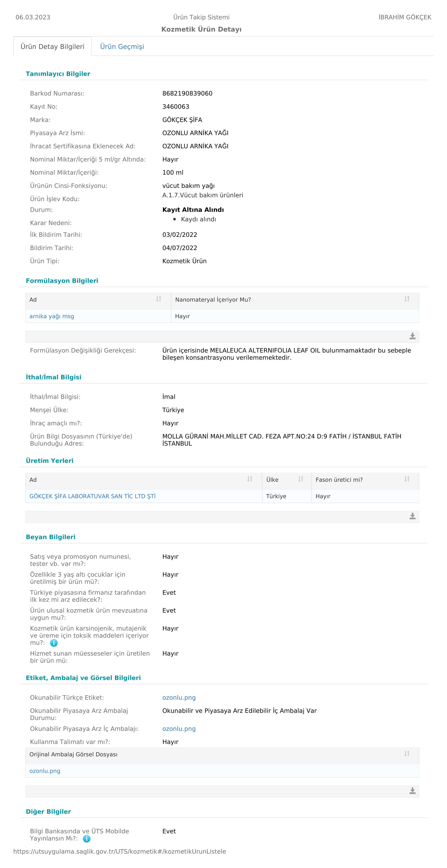Click Okunabilir ve Piyasaya Arz Edilebilir İç Ambalaj Var

pos(239,711)
